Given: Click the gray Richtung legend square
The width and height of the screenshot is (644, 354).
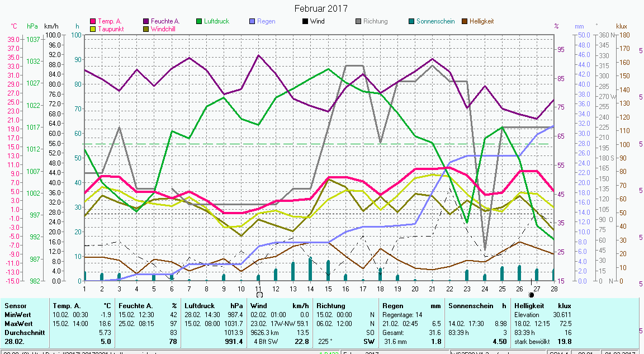Looking at the screenshot, I should click(x=358, y=21).
